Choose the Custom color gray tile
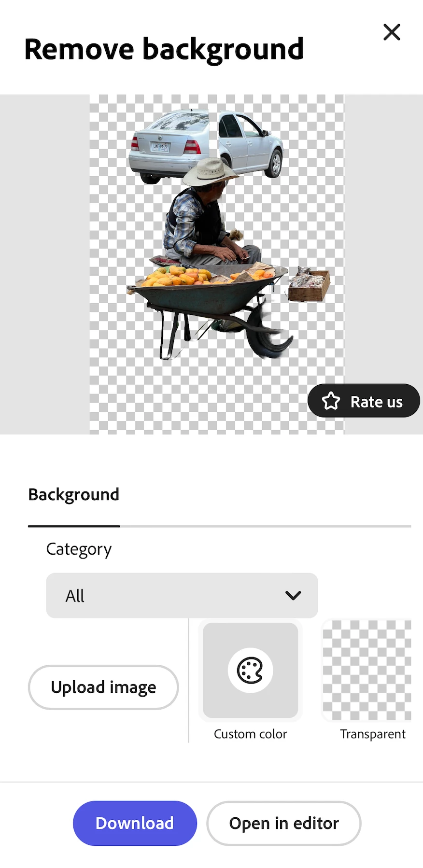423x868 pixels. [x=250, y=670]
